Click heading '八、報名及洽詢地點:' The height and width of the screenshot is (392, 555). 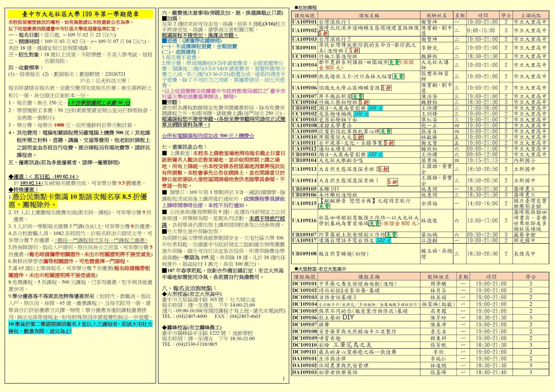coord(189,288)
